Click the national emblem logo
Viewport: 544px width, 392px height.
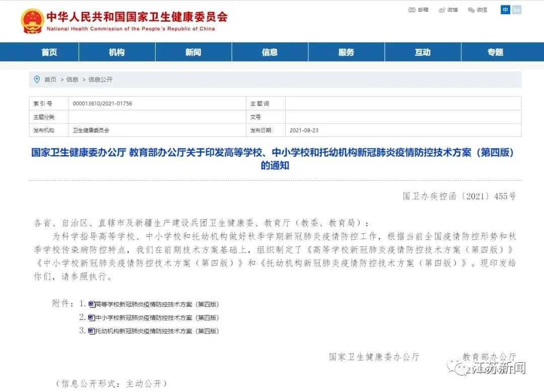click(33, 21)
